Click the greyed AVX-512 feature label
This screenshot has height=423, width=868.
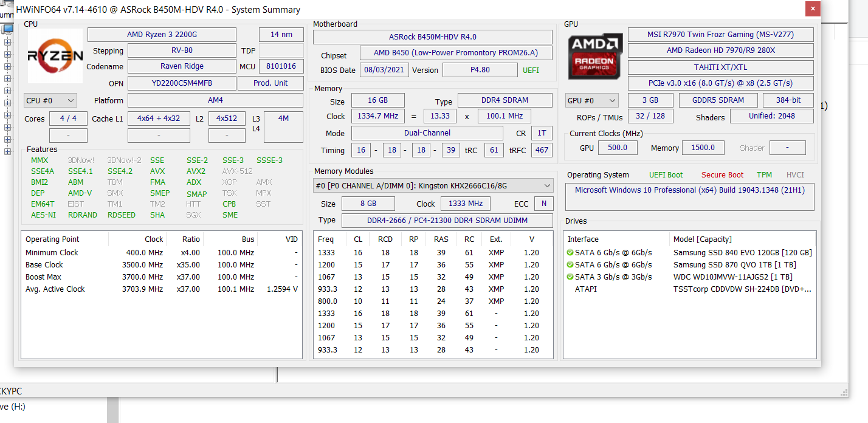[237, 171]
